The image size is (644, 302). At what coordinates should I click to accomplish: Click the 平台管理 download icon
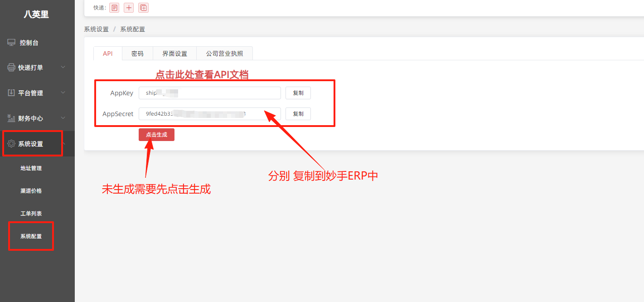tap(11, 93)
